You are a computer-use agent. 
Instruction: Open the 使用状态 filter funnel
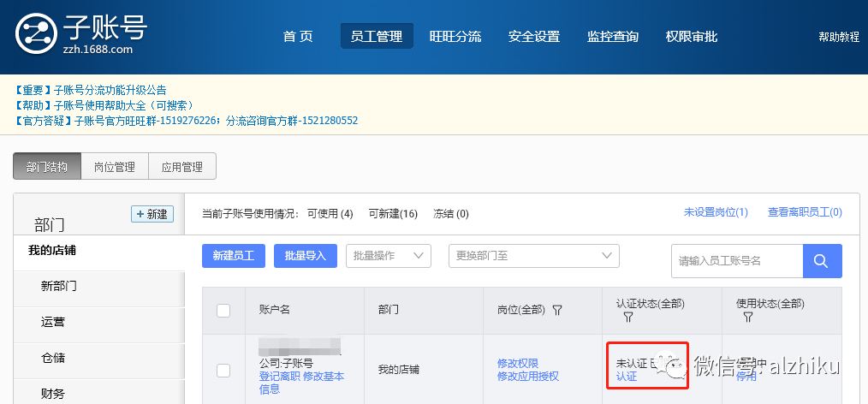coord(748,317)
